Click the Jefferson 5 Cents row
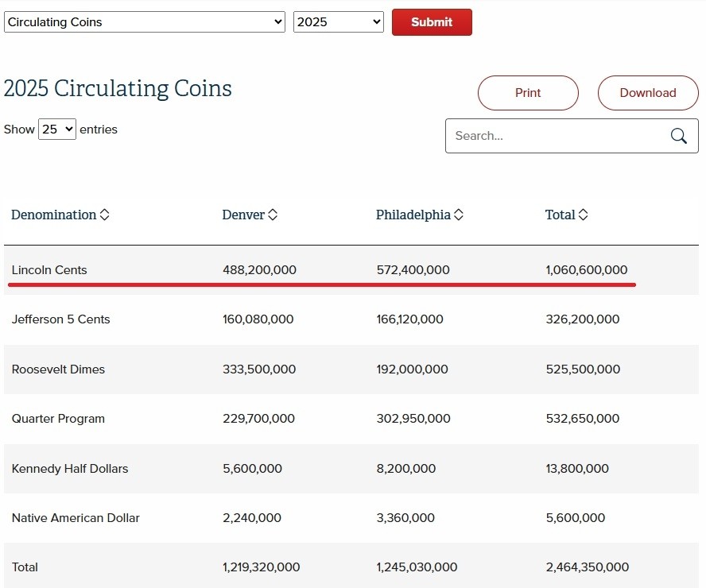The height and width of the screenshot is (588, 706). pyautogui.click(x=61, y=319)
